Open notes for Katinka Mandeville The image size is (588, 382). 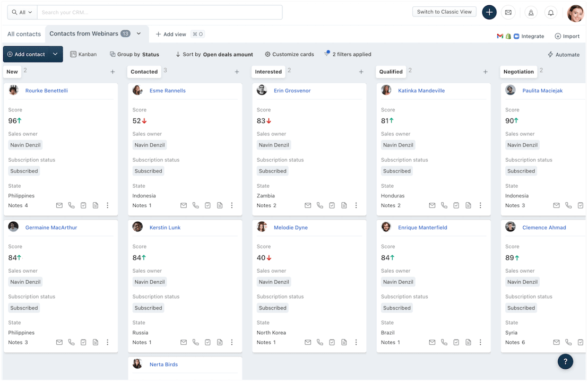coord(468,205)
